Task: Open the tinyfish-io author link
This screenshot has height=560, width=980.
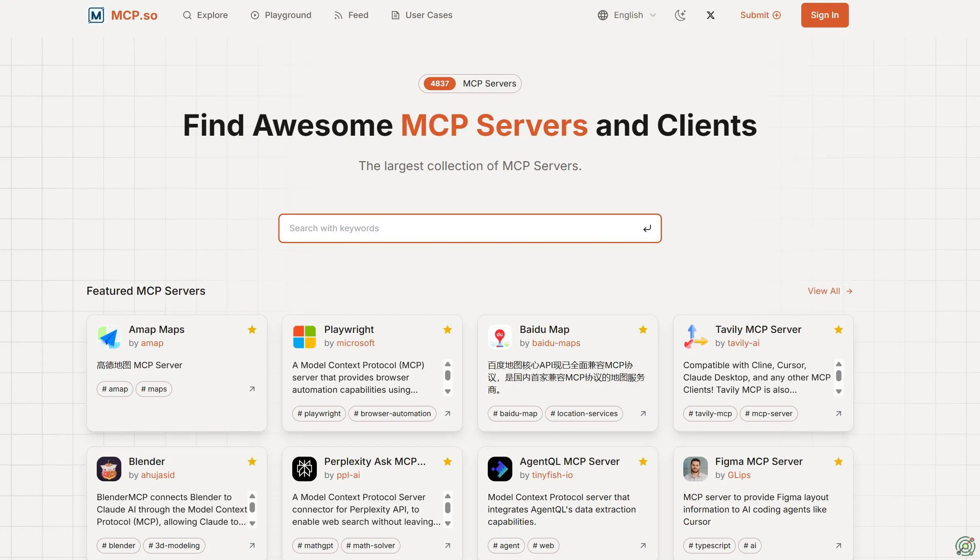Action: pyautogui.click(x=552, y=475)
